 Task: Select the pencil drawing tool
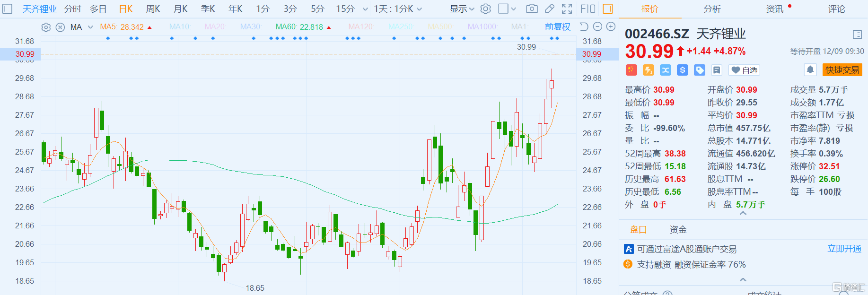click(549, 9)
